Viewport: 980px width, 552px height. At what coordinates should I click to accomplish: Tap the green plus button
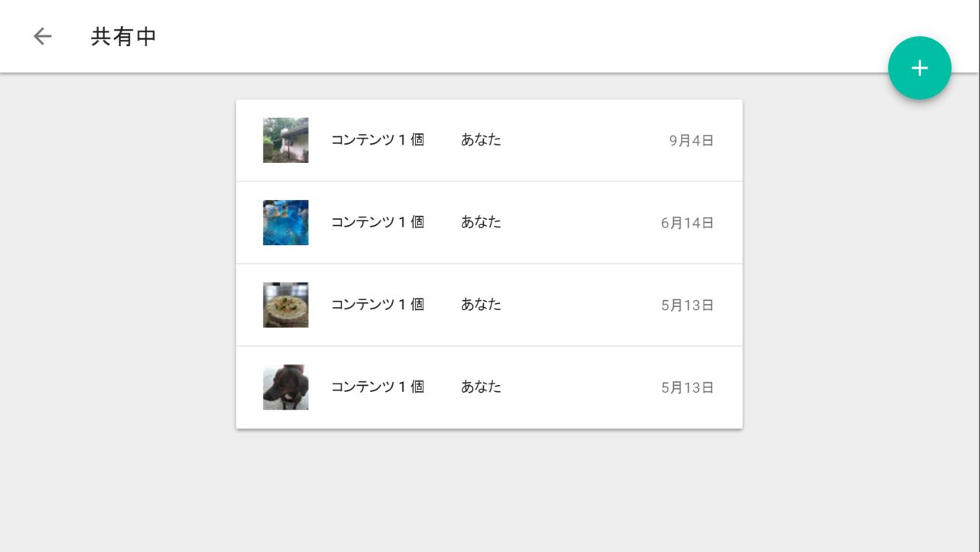(920, 68)
